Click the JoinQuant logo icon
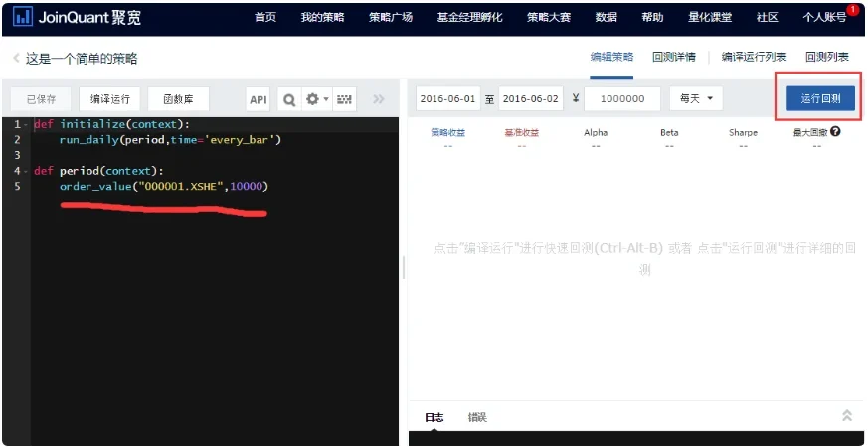Viewport: 868px width, 447px height. 23,17
